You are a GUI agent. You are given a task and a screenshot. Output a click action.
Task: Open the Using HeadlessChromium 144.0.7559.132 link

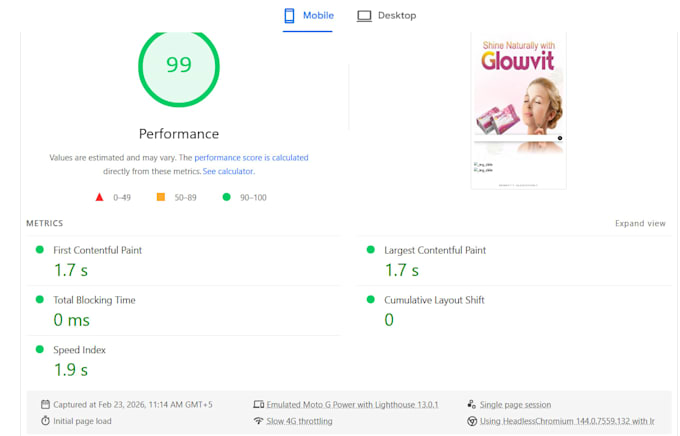pyautogui.click(x=567, y=421)
